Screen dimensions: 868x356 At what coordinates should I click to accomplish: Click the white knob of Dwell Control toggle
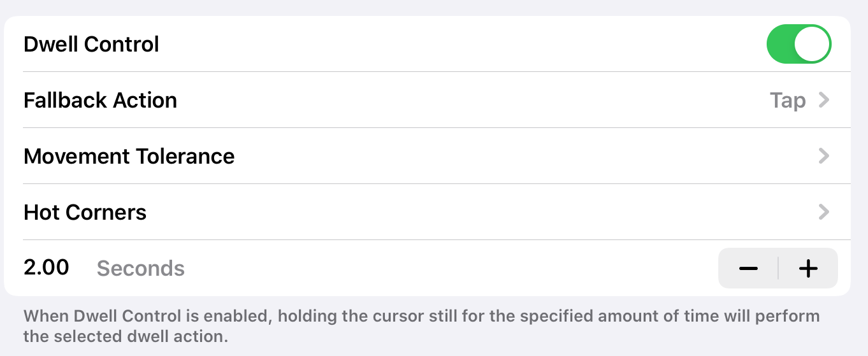tap(813, 45)
